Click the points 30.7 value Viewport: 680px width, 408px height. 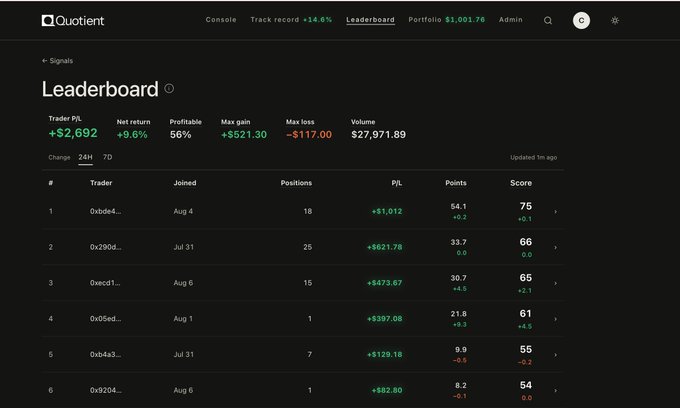[458, 278]
